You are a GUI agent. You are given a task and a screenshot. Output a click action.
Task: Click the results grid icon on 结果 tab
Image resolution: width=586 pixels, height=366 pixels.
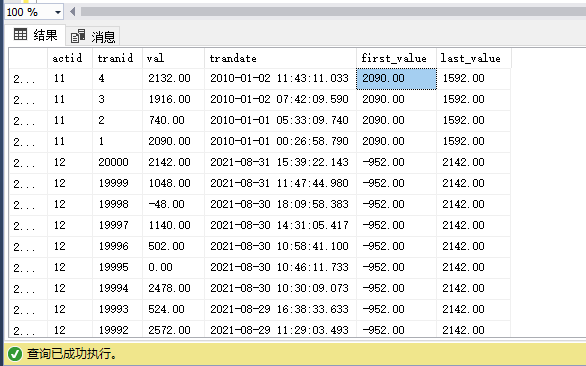tap(20, 34)
